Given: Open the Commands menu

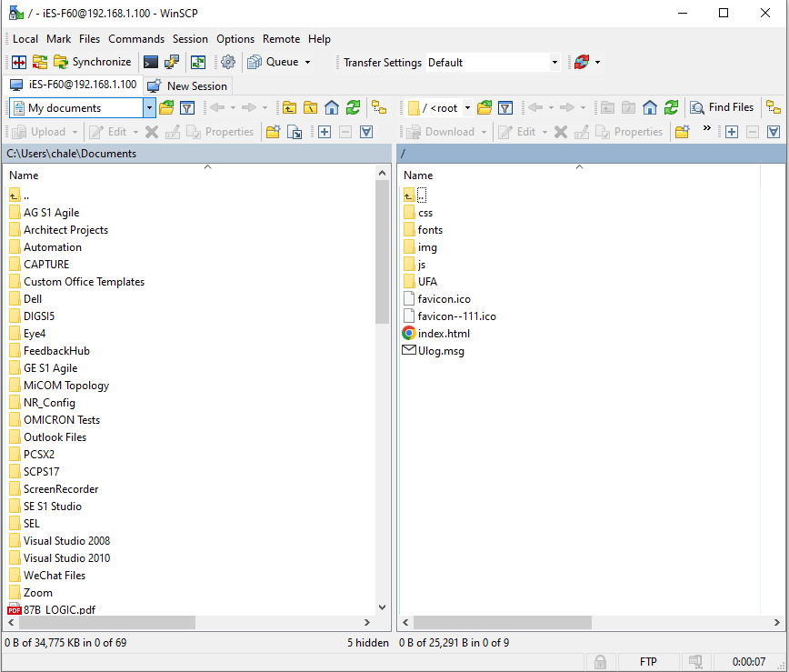Looking at the screenshot, I should coord(136,39).
